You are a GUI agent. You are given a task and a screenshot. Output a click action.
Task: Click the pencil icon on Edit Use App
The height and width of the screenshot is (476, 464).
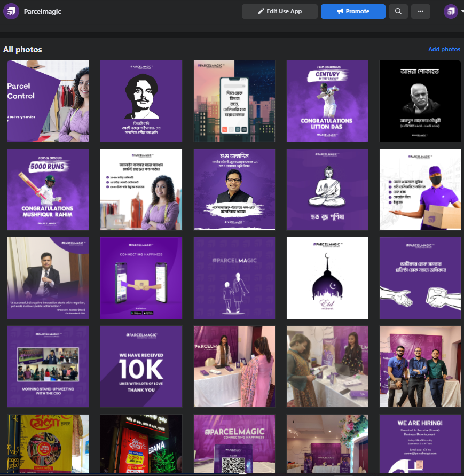[261, 11]
